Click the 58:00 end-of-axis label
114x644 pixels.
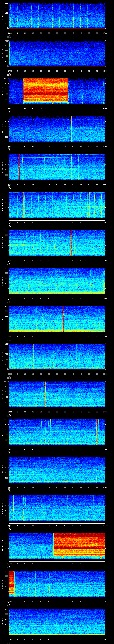click(105, 450)
